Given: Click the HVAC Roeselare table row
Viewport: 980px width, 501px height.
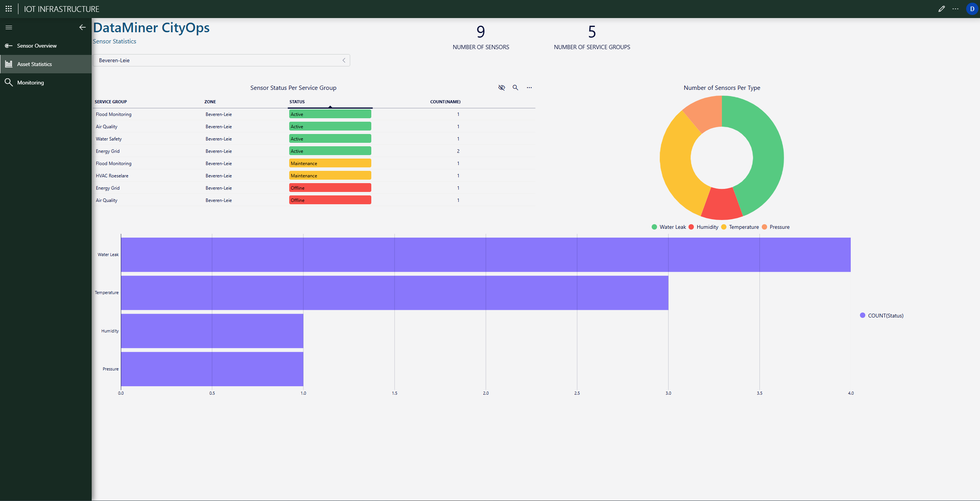Looking at the screenshot, I should (112, 176).
